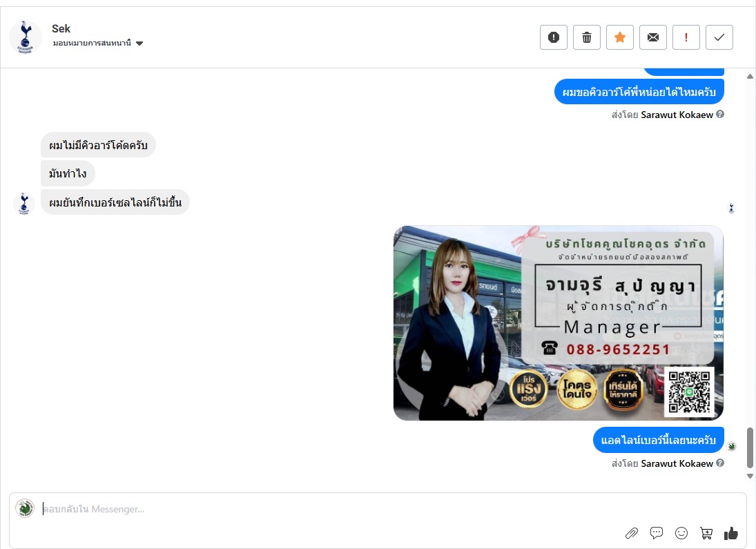Select message มันทำไง
The width and height of the screenshot is (756, 549).
pos(68,173)
